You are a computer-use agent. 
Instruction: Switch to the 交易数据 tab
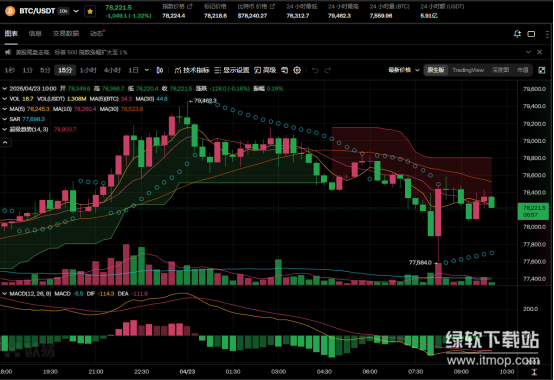click(x=66, y=34)
